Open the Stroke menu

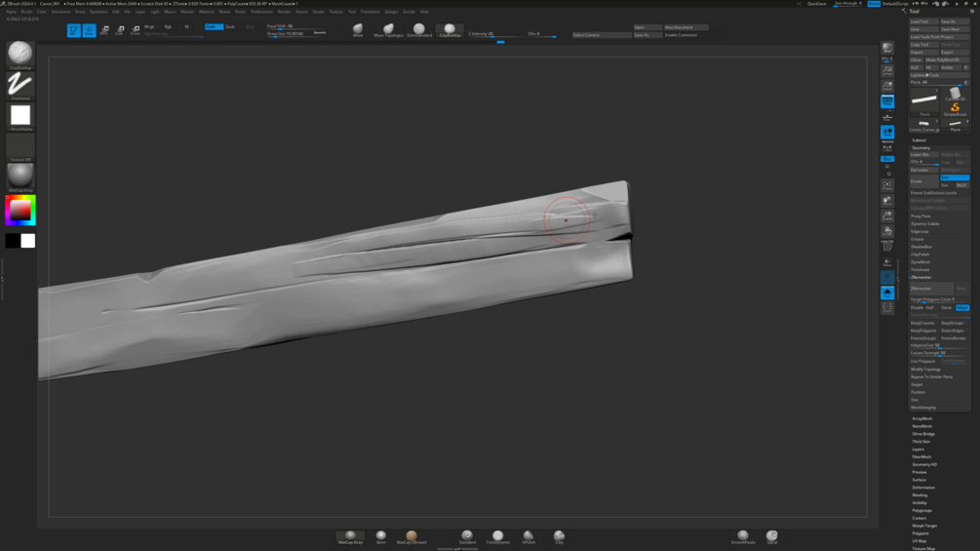[318, 12]
